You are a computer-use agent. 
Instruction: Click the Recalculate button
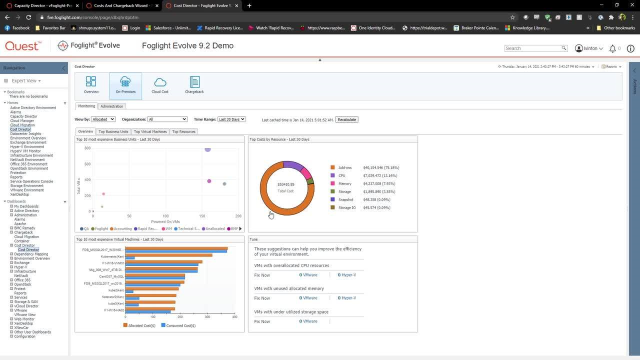tap(347, 120)
